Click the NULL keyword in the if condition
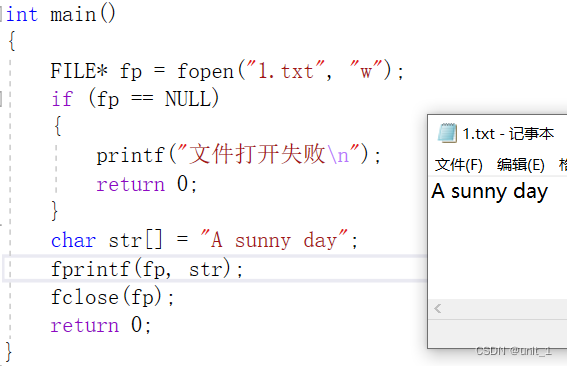The height and width of the screenshot is (366, 567). [x=188, y=98]
